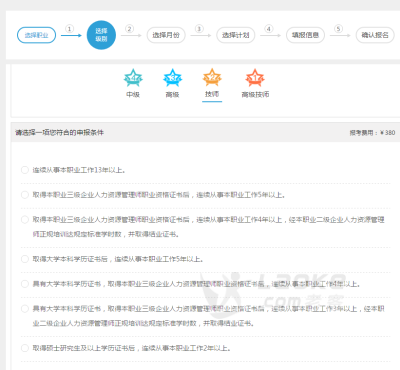The width and height of the screenshot is (400, 370).
Task: Switch to the 中级 level tab
Action: [x=133, y=95]
